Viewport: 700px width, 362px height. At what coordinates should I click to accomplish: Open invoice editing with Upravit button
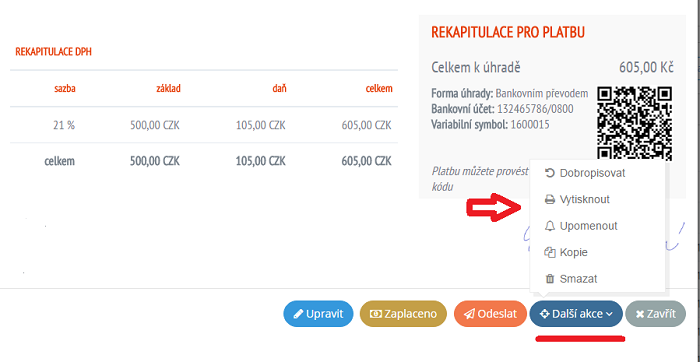318,314
